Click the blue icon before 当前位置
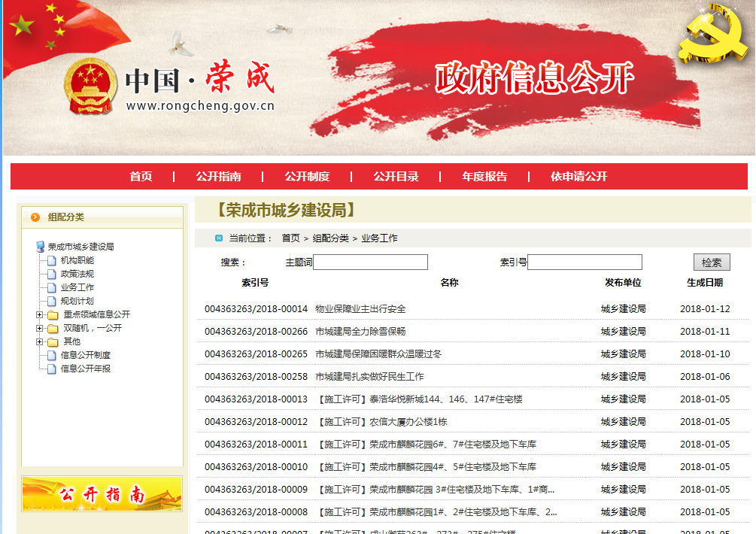This screenshot has width=756, height=534. [x=219, y=238]
